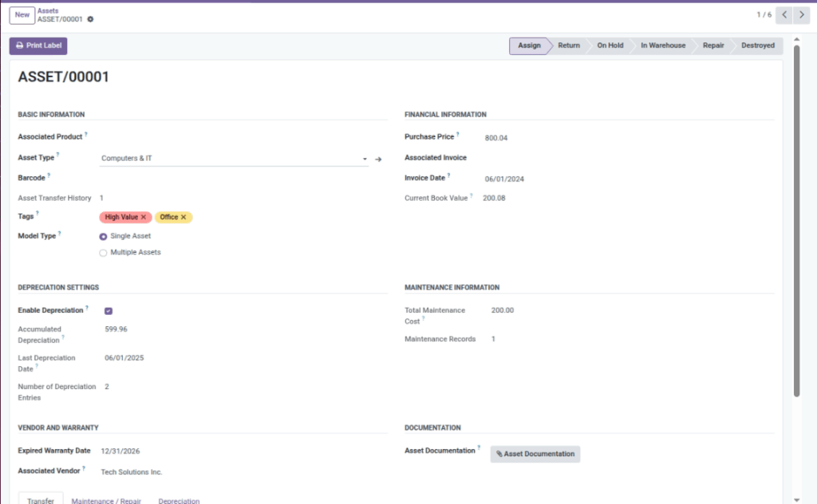Navigate to Assets breadcrumb link
This screenshot has height=504, width=817.
point(48,10)
